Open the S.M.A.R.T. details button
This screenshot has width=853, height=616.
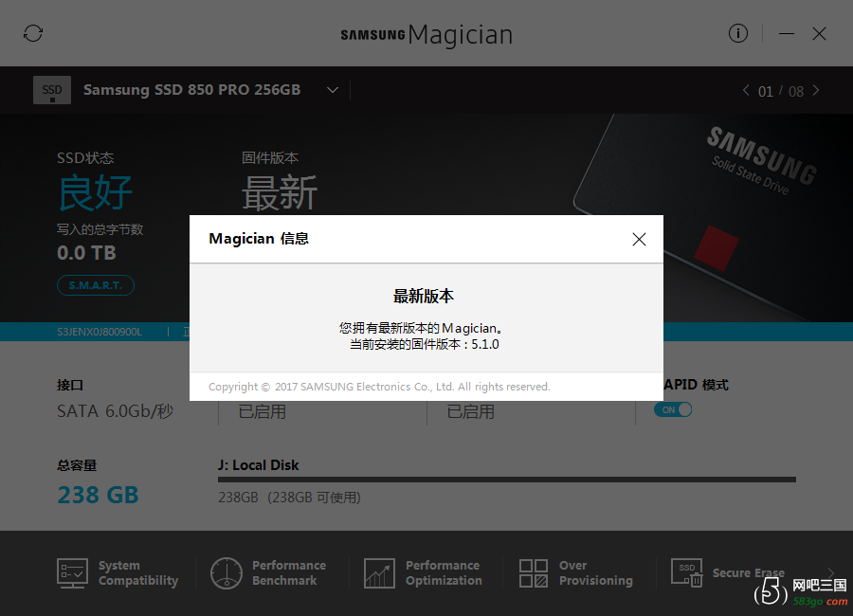click(x=96, y=285)
